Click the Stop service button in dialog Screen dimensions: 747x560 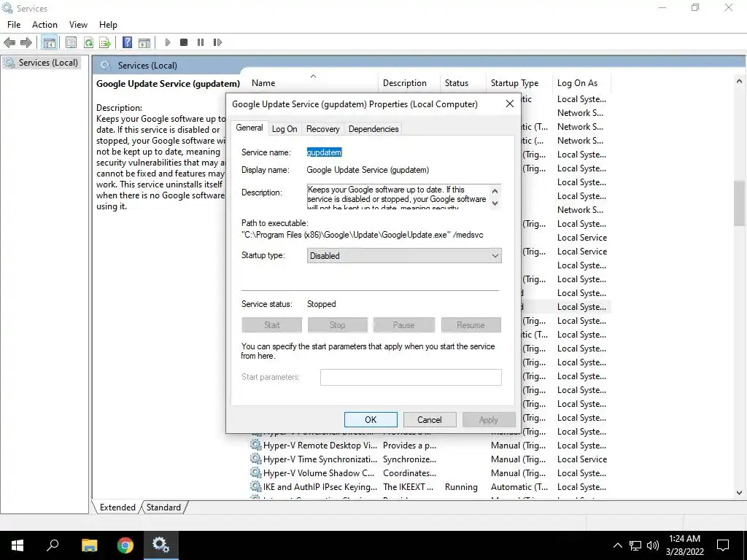coord(337,324)
